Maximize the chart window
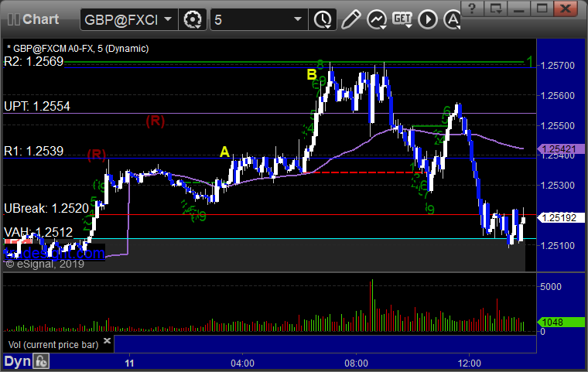This screenshot has height=372, width=588. pyautogui.click(x=542, y=8)
